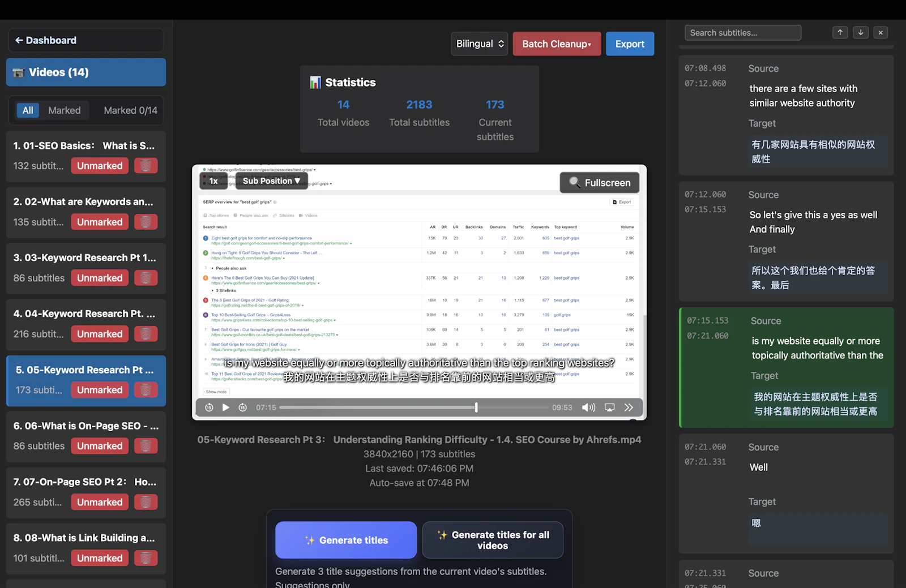Delete 06-What is On-Page SEO video
This screenshot has width=906, height=588.
click(146, 446)
